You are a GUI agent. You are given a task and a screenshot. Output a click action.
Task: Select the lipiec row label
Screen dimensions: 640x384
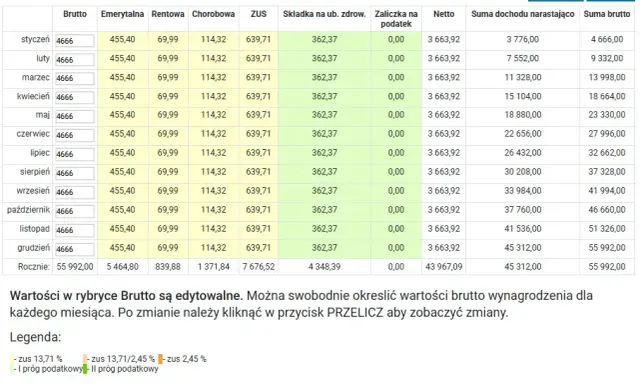point(40,153)
